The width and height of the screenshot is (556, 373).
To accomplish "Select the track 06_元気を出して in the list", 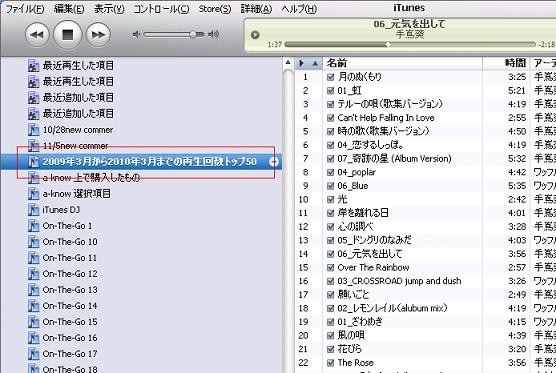I will pos(370,254).
